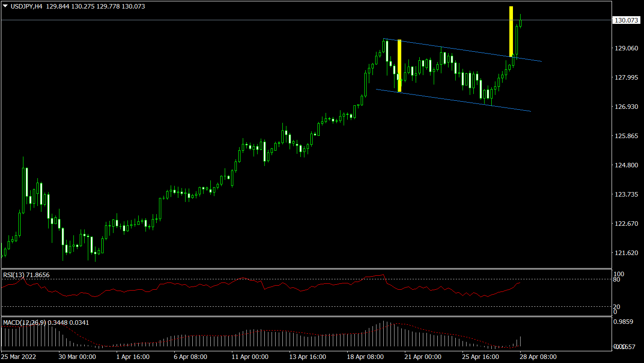The image size is (644, 363).
Task: Click the 126.930 price axis label
Action: coord(627,107)
